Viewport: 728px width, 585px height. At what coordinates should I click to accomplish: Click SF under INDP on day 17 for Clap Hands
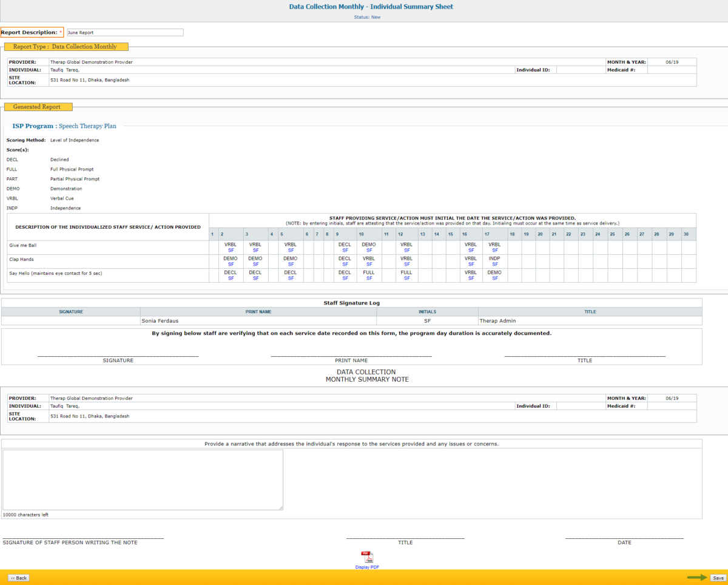coord(494,263)
